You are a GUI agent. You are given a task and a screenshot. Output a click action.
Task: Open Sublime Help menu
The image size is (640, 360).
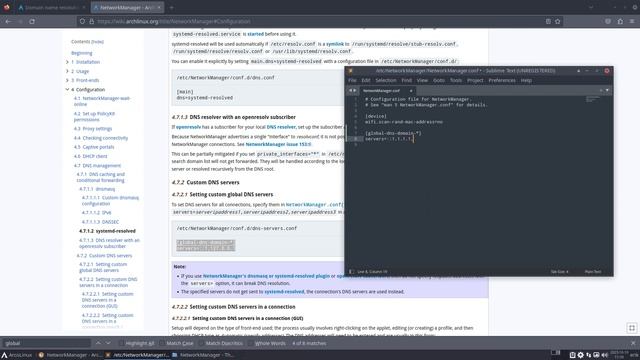pyautogui.click(x=526, y=80)
